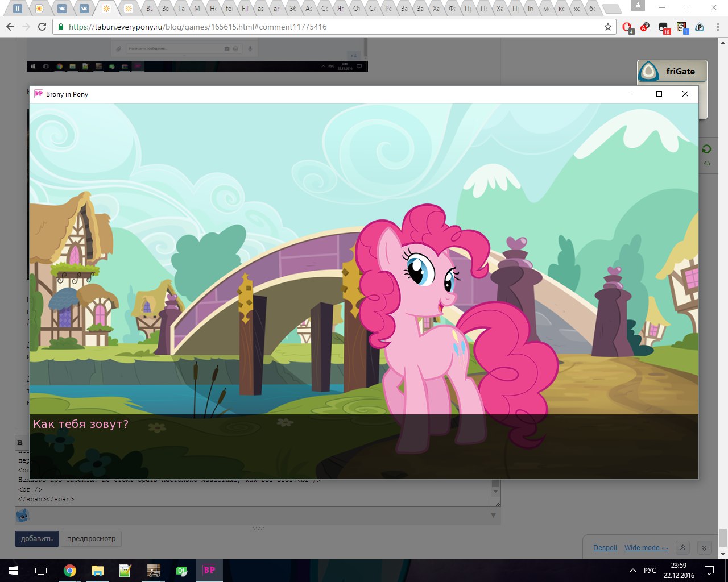Click the comment counter 45

tap(707, 163)
